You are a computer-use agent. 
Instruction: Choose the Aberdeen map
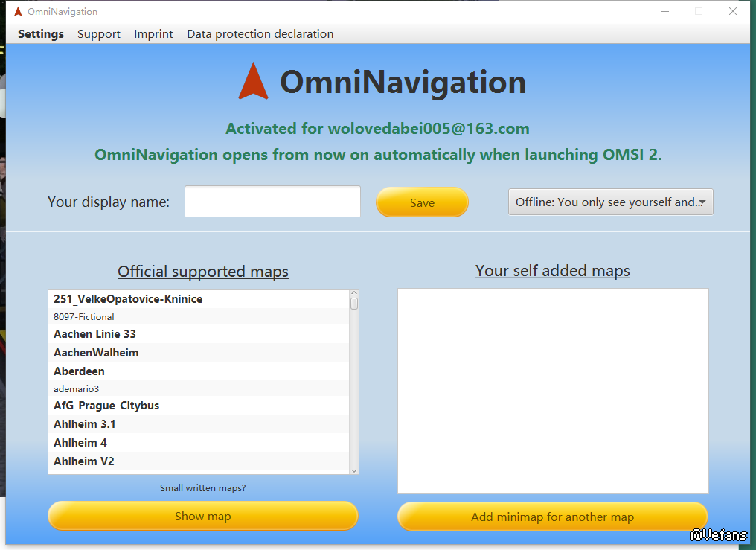pos(198,371)
